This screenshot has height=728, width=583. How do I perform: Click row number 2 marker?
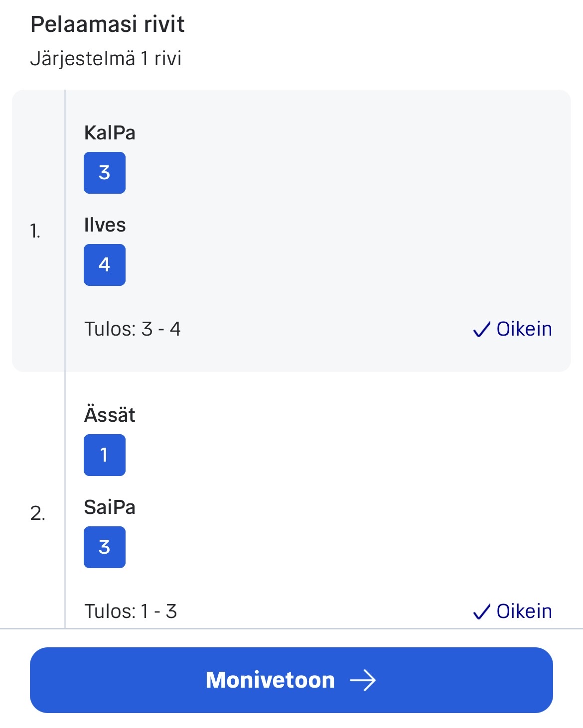coord(37,513)
